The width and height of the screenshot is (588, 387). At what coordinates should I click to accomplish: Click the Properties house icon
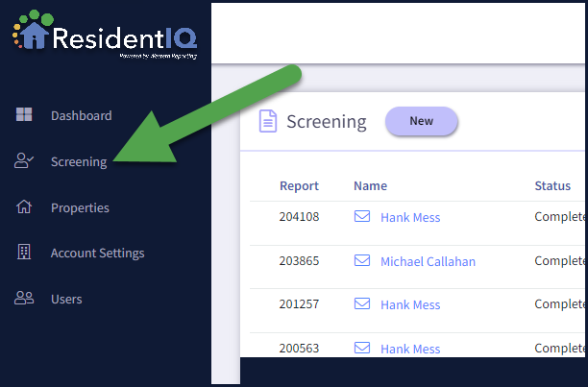(24, 206)
